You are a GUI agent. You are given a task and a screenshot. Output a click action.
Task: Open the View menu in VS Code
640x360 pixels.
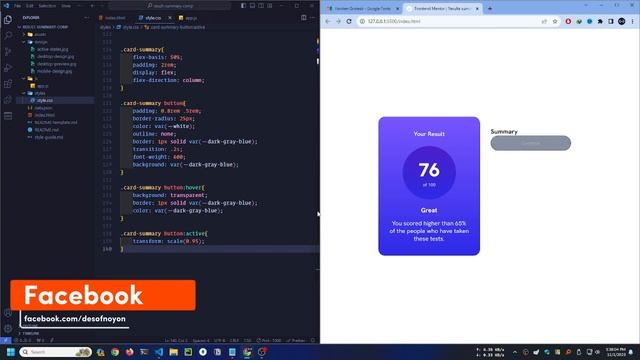point(66,6)
